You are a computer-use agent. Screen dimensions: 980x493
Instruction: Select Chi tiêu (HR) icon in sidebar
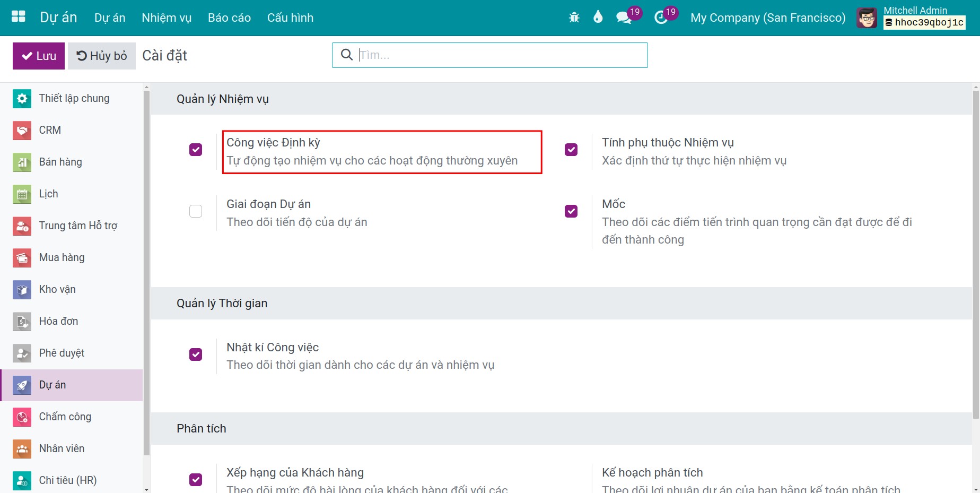point(22,481)
